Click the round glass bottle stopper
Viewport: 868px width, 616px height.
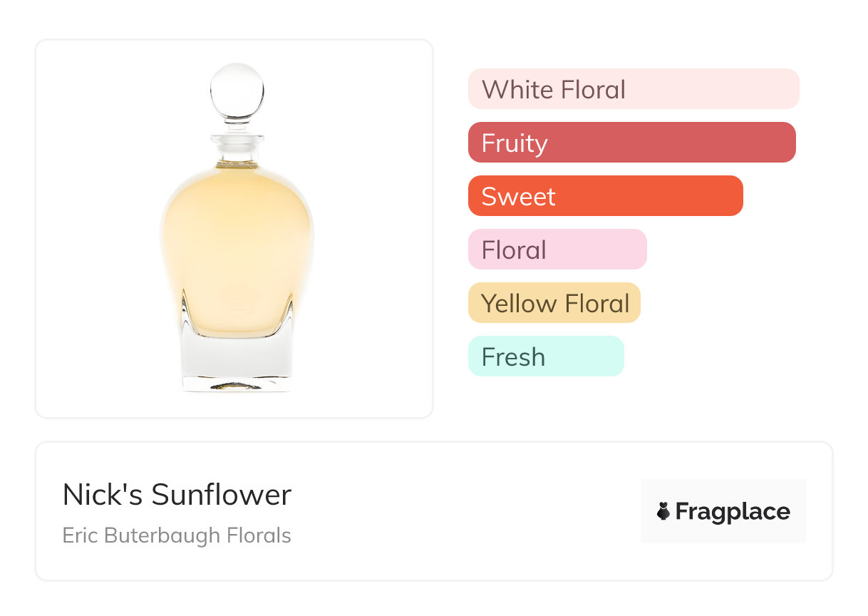click(237, 91)
